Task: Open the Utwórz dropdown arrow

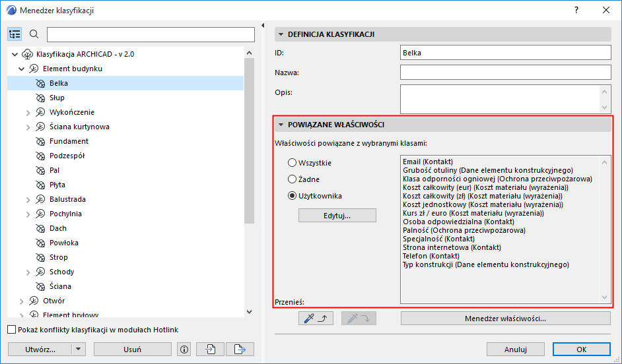Action: [79, 349]
